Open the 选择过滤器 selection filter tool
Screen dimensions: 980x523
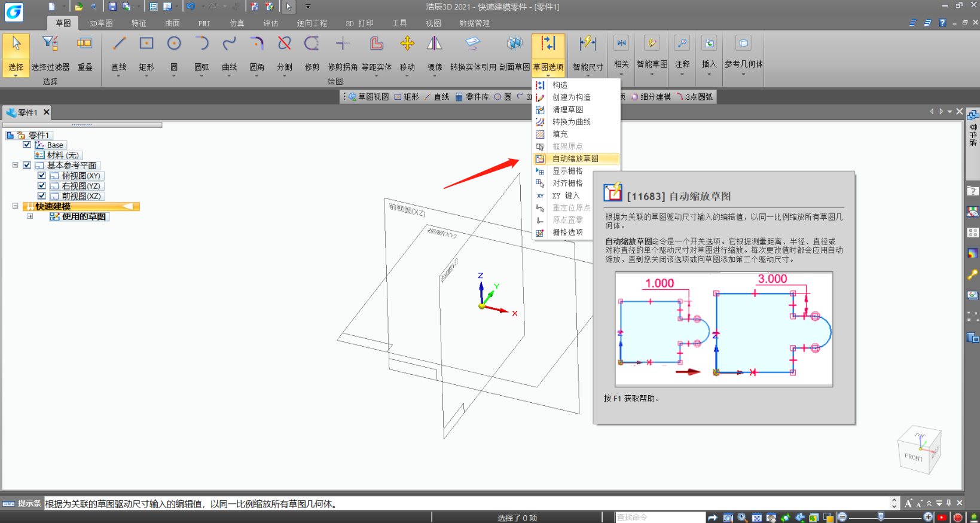tap(50, 54)
